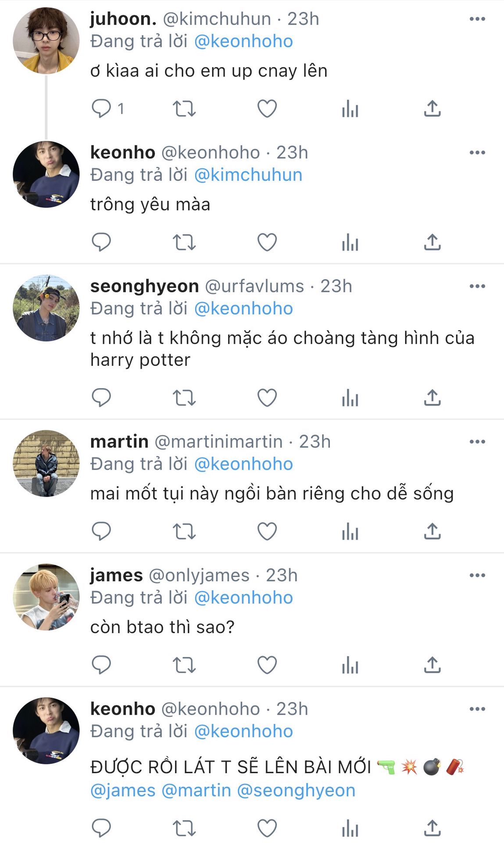This screenshot has width=504, height=843.
Task: Open juhoon's profile picture
Action: (46, 40)
